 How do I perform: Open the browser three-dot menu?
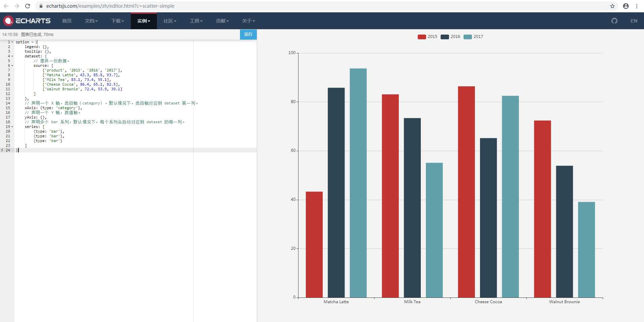click(x=637, y=6)
